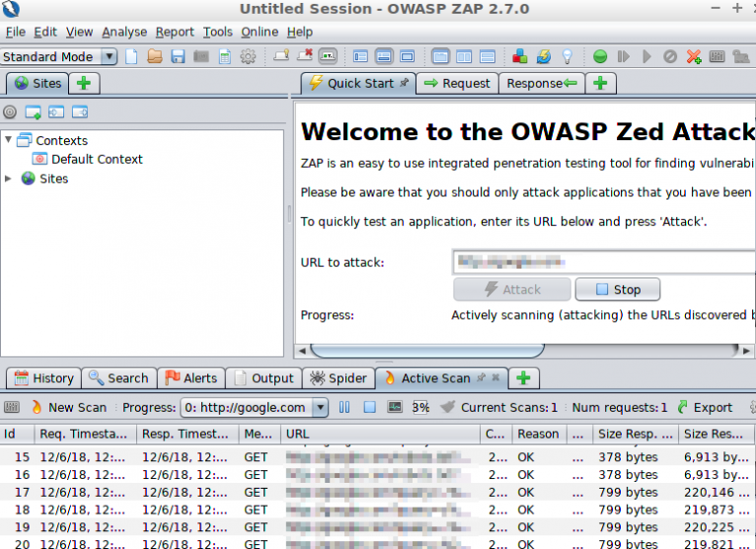Click the Attack button
The height and width of the screenshot is (549, 756).
[x=512, y=289]
